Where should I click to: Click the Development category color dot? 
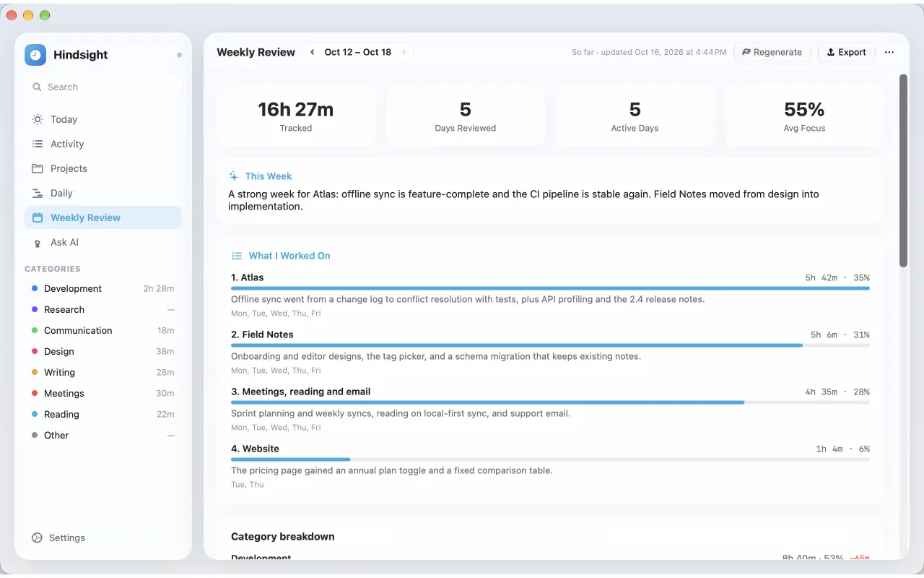pos(35,288)
